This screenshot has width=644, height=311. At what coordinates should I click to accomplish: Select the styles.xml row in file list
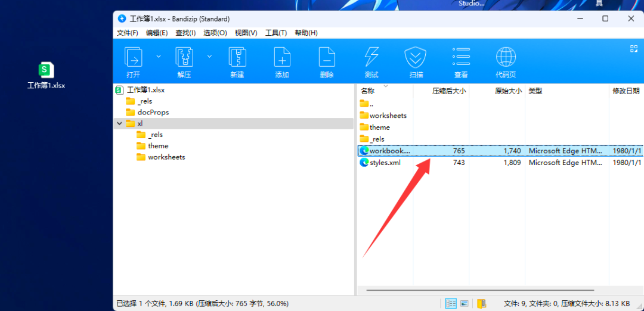(x=500, y=163)
